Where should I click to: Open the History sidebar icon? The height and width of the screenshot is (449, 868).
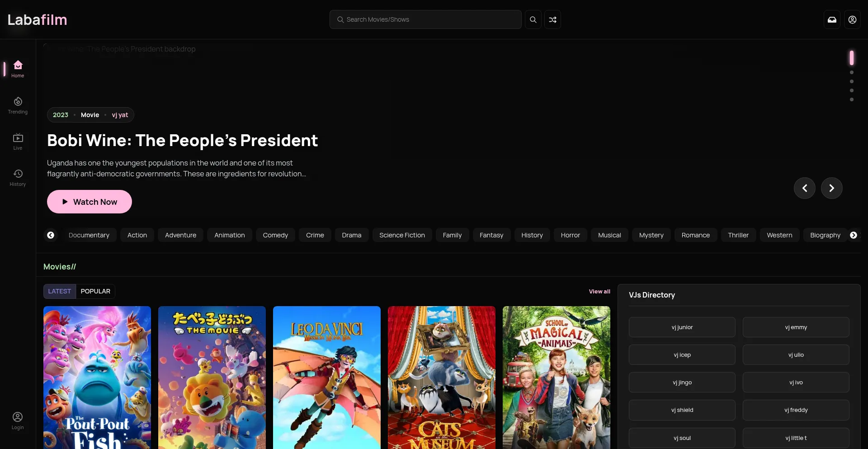click(x=18, y=178)
